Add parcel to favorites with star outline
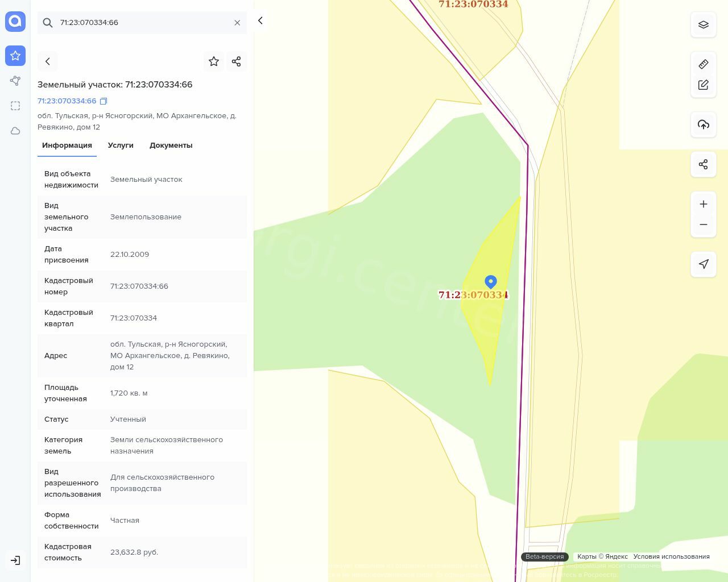This screenshot has height=582, width=728. coord(214,61)
